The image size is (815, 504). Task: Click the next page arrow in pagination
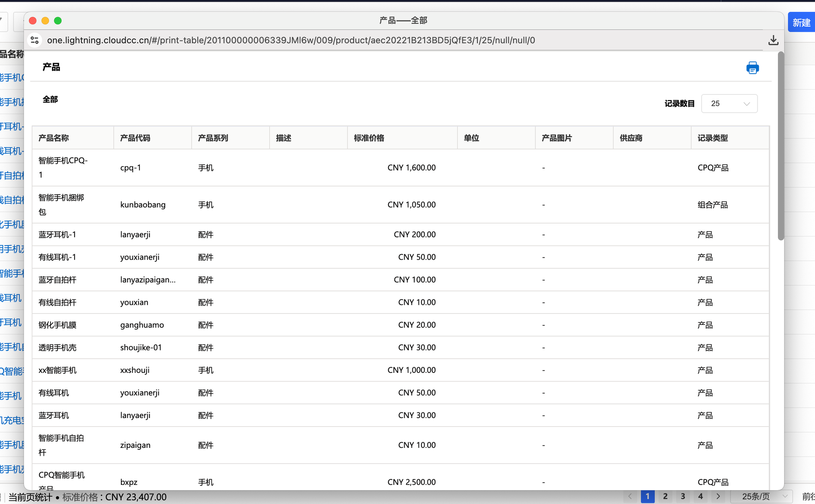pyautogui.click(x=718, y=496)
